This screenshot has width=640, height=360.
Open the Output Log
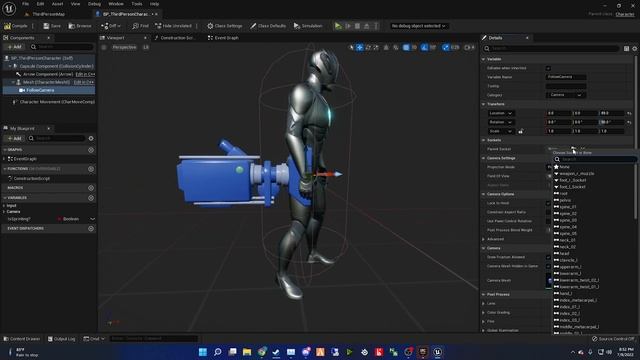point(62,339)
